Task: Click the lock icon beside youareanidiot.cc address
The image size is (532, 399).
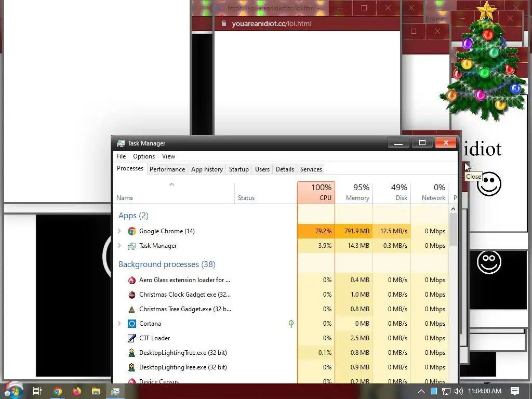Action: [223, 23]
